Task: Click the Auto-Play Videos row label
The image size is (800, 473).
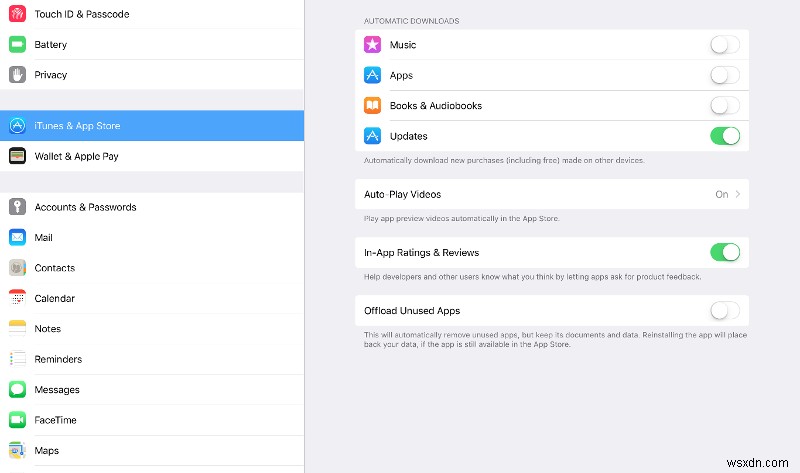Action: point(403,194)
